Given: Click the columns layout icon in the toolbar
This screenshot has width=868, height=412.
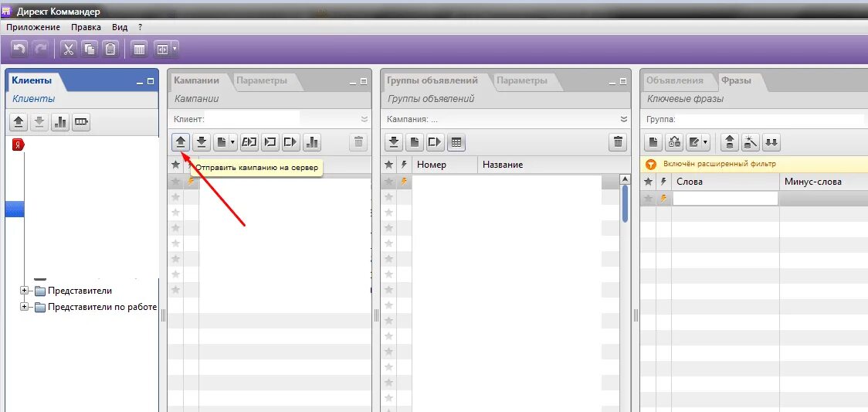Looking at the screenshot, I should (139, 49).
